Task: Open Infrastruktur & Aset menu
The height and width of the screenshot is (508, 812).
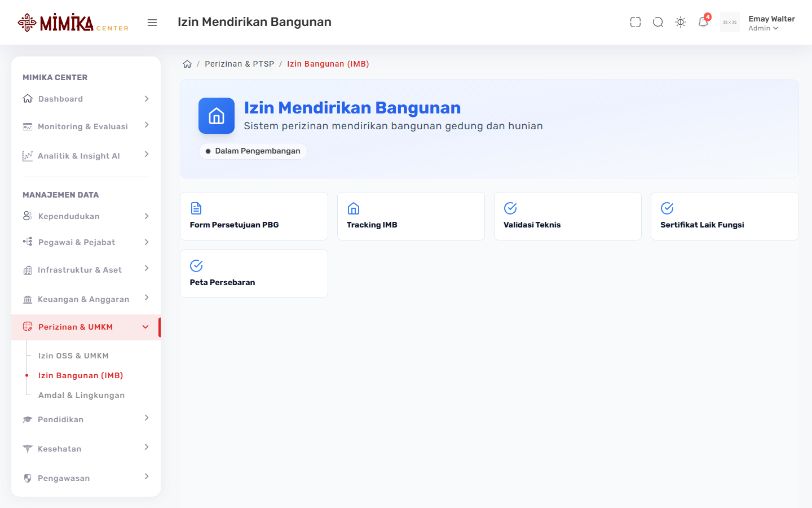Action: click(86, 270)
